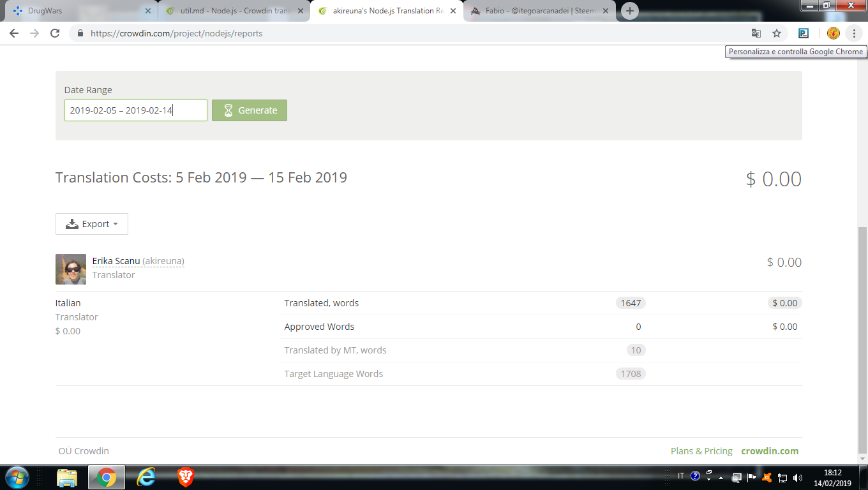The height and width of the screenshot is (490, 868).
Task: Show hidden system tray icons arrow
Action: point(721,477)
